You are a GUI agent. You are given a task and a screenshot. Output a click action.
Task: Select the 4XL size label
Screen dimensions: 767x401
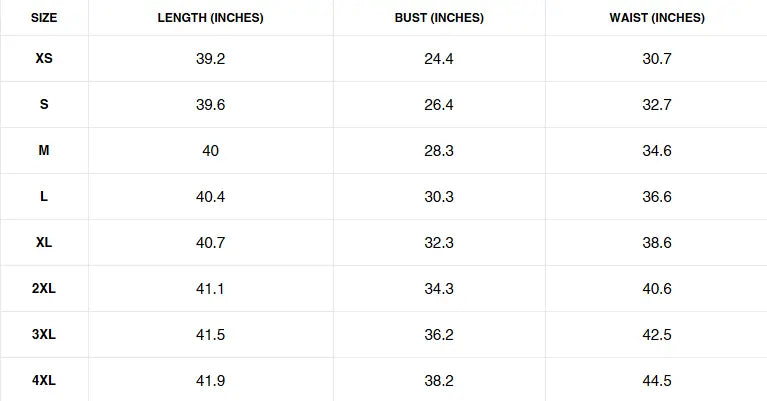44,381
